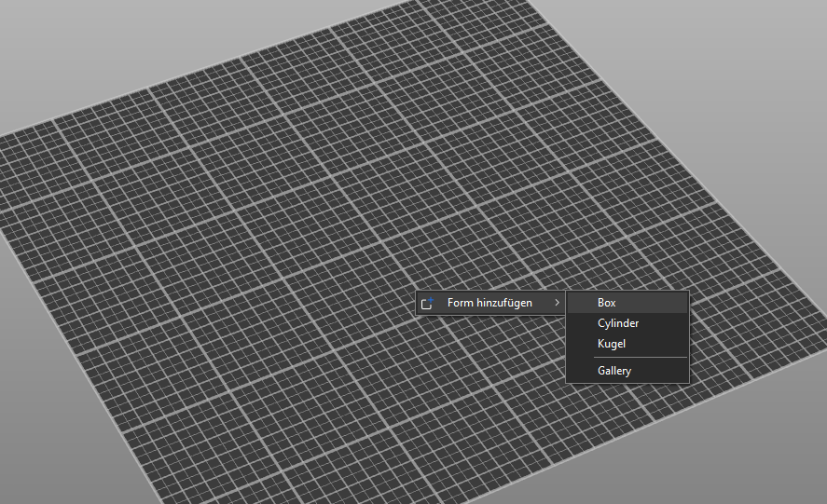
Task: Choose Cylinder in the submenu
Action: point(627,323)
